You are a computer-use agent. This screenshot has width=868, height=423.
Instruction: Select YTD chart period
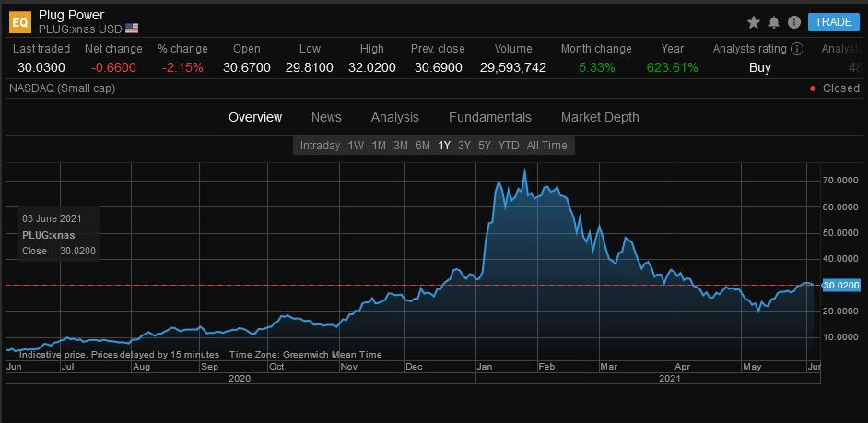(x=509, y=146)
